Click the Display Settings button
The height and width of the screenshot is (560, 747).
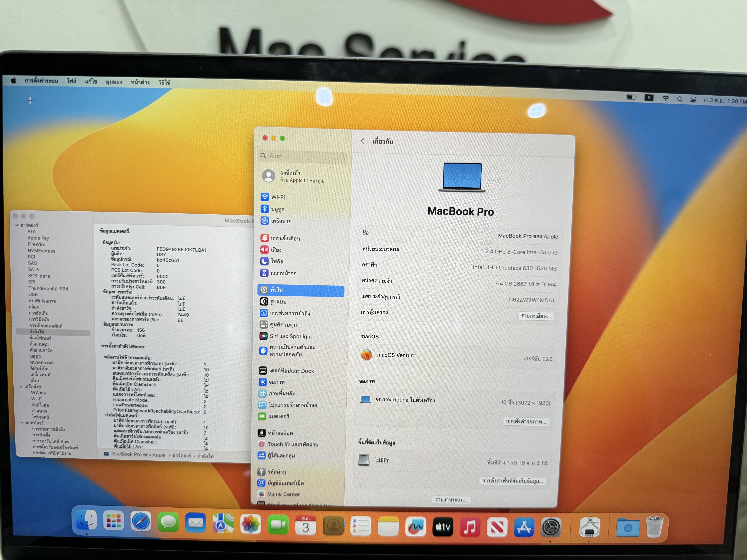click(x=526, y=421)
